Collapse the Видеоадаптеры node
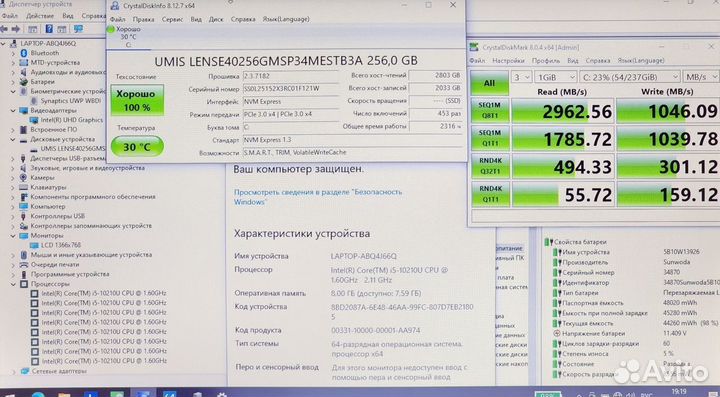 [x=13, y=111]
